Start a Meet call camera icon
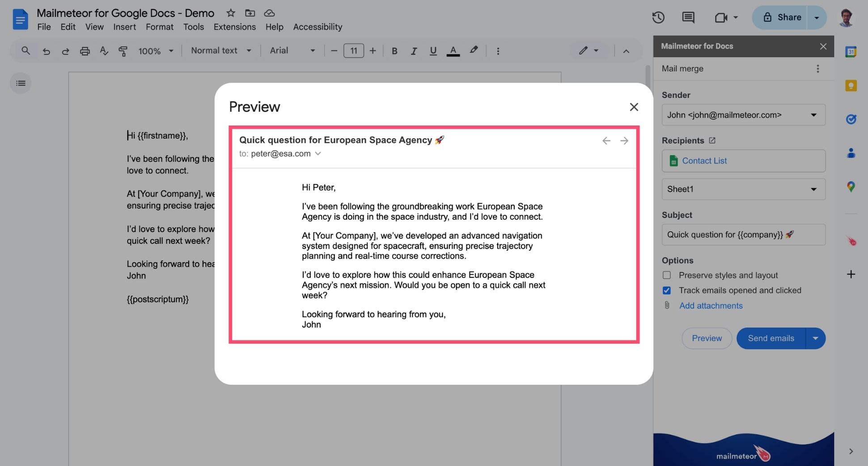Viewport: 868px width, 466px height. pos(721,17)
